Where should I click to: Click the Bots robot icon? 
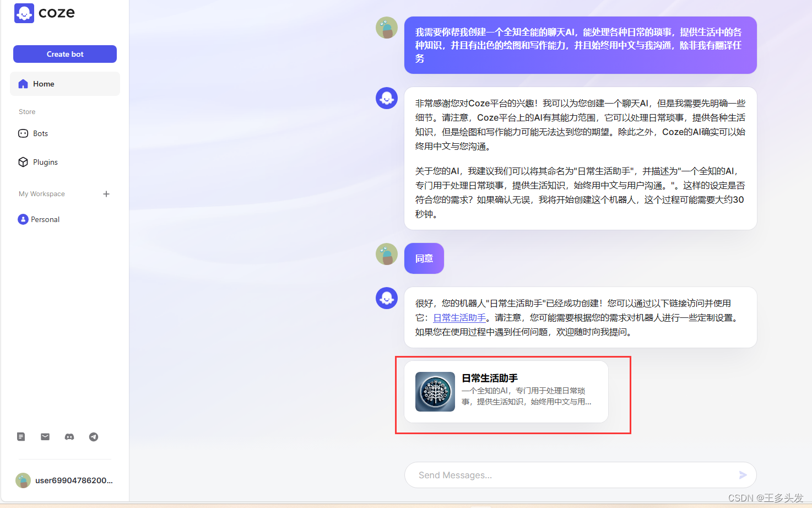pos(23,133)
